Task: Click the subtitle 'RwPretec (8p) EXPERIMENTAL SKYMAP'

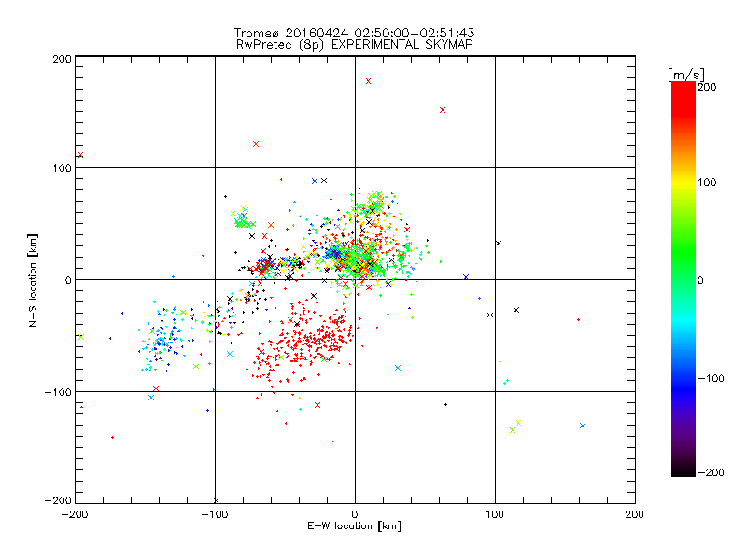Action: tap(354, 44)
